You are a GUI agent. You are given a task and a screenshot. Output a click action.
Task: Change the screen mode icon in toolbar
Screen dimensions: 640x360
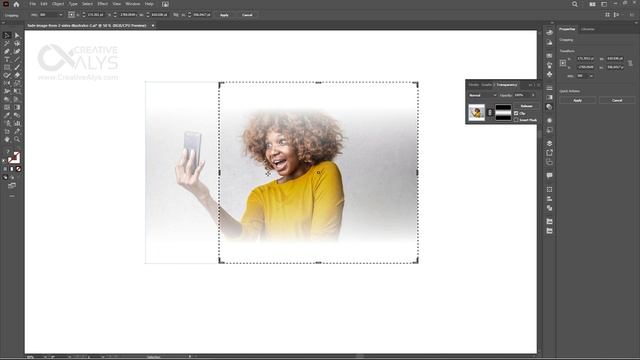[x=12, y=186]
